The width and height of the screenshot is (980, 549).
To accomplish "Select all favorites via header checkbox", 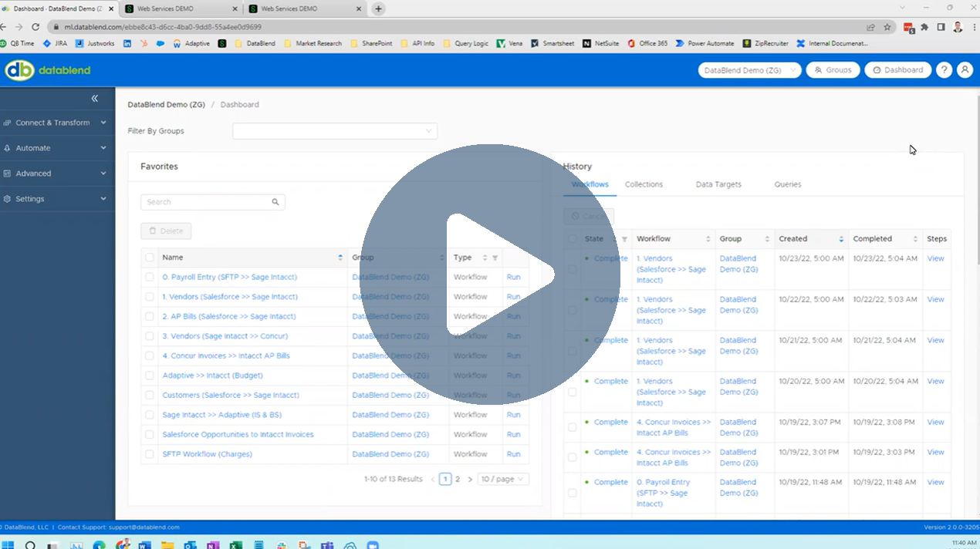I will click(150, 258).
